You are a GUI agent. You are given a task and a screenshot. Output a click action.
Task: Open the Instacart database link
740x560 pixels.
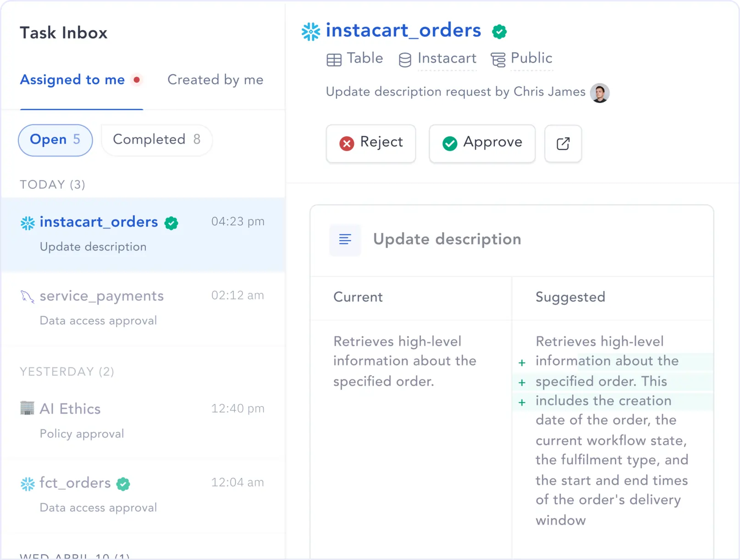[x=447, y=59]
